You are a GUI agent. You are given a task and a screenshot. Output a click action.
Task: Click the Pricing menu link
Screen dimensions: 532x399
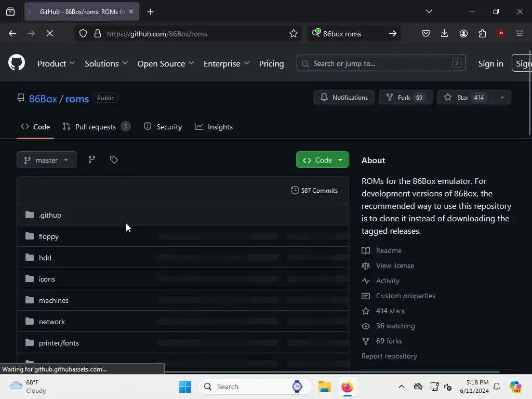271,63
